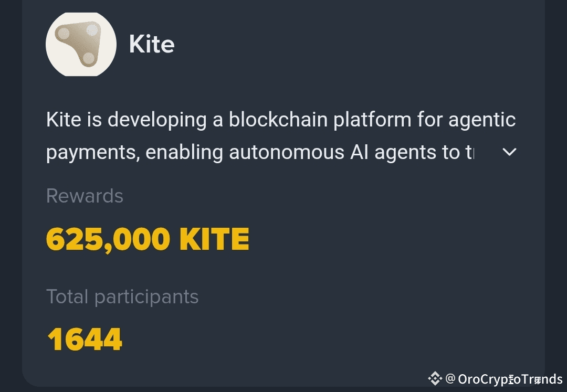Screen dimensions: 567x392
Task: Open the Kite project name title
Action: [x=152, y=44]
